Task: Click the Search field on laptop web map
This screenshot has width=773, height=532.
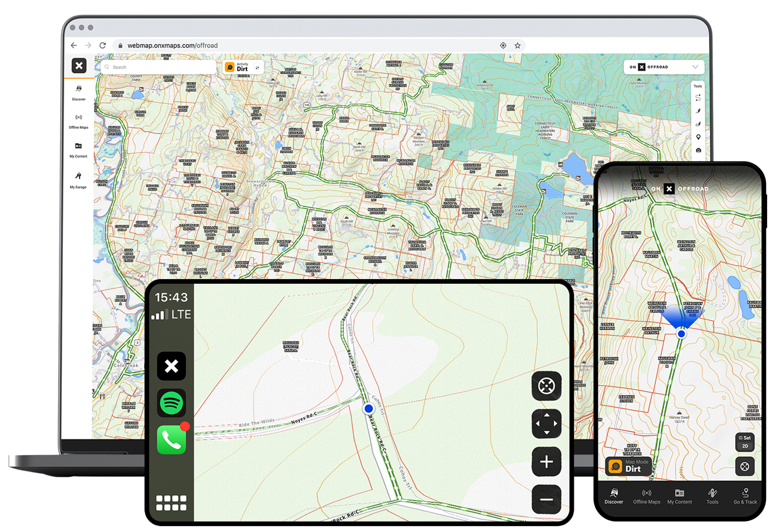Action: (x=158, y=67)
